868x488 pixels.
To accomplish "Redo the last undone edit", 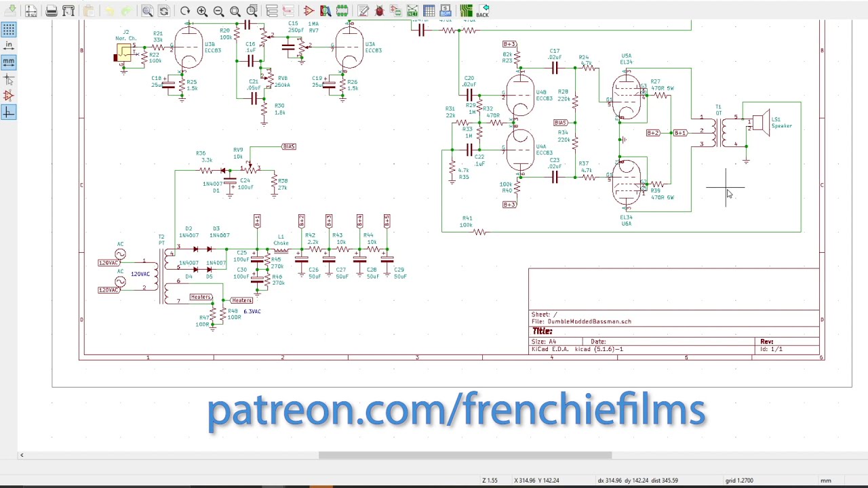I will [x=127, y=11].
